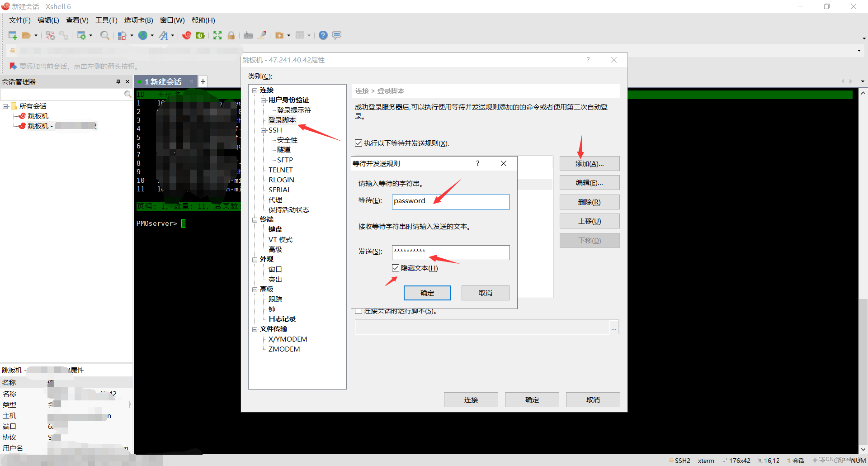The image size is (868, 466).
Task: Open the Encoding globe dropdown arrow
Action: [152, 35]
